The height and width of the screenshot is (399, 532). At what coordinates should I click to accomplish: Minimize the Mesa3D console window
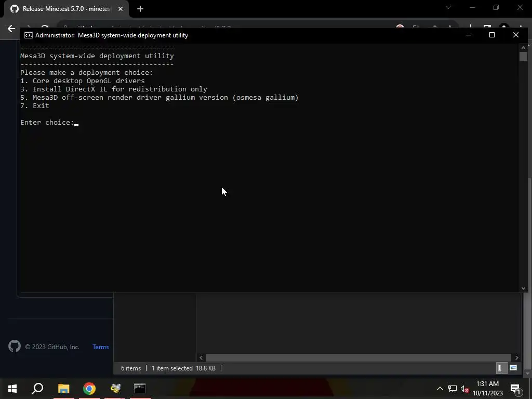tap(469, 35)
